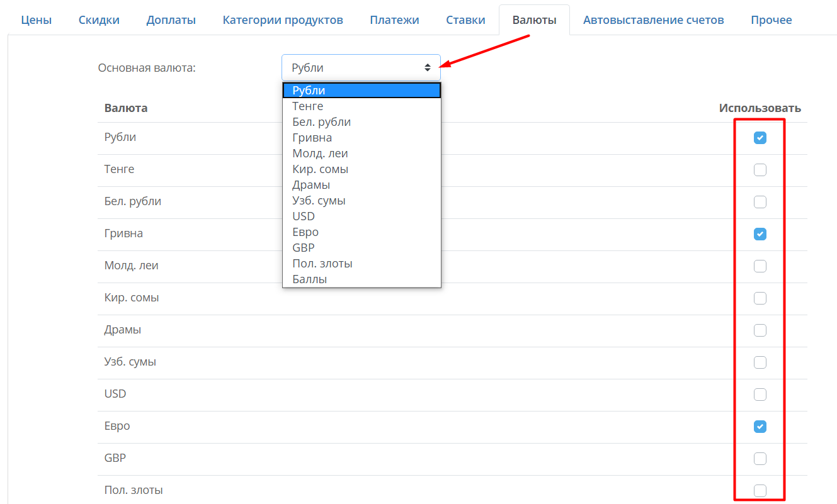The width and height of the screenshot is (837, 504).
Task: Choose Гривна from the currency list
Action: [x=362, y=138]
